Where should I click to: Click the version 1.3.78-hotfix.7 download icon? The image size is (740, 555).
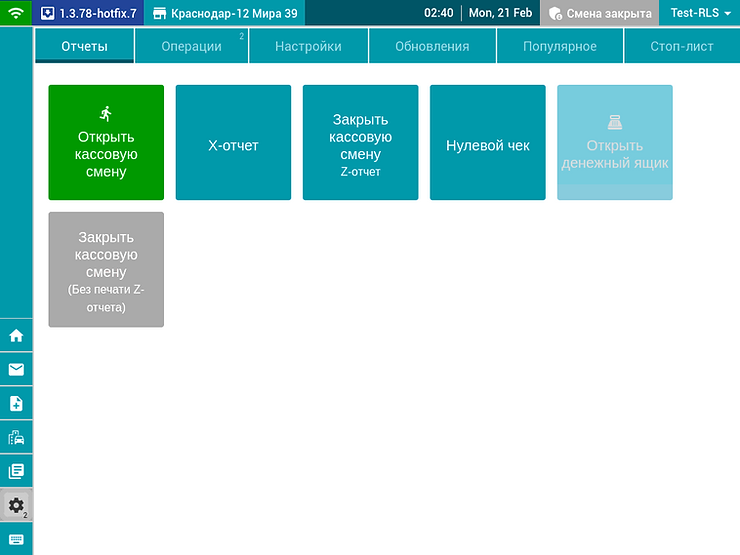point(47,13)
